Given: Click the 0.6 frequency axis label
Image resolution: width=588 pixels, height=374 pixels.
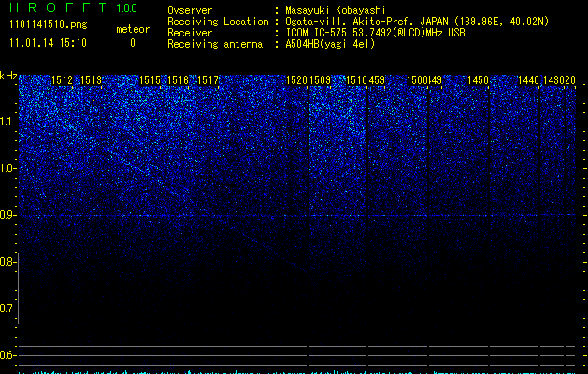Looking at the screenshot, I should tap(7, 355).
